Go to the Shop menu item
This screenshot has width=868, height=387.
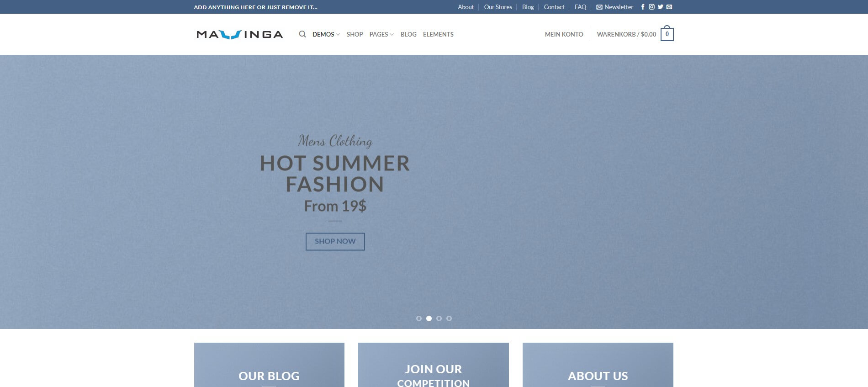pyautogui.click(x=355, y=34)
